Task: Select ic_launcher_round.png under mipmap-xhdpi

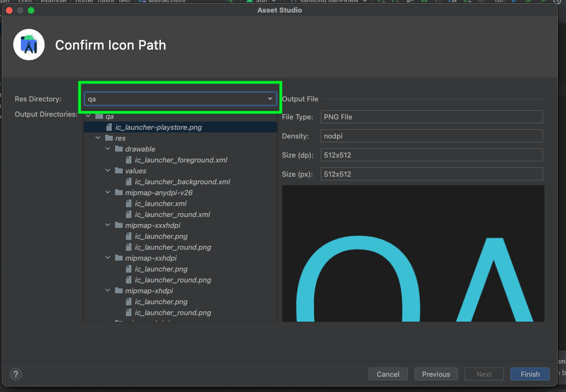Action: pos(173,312)
